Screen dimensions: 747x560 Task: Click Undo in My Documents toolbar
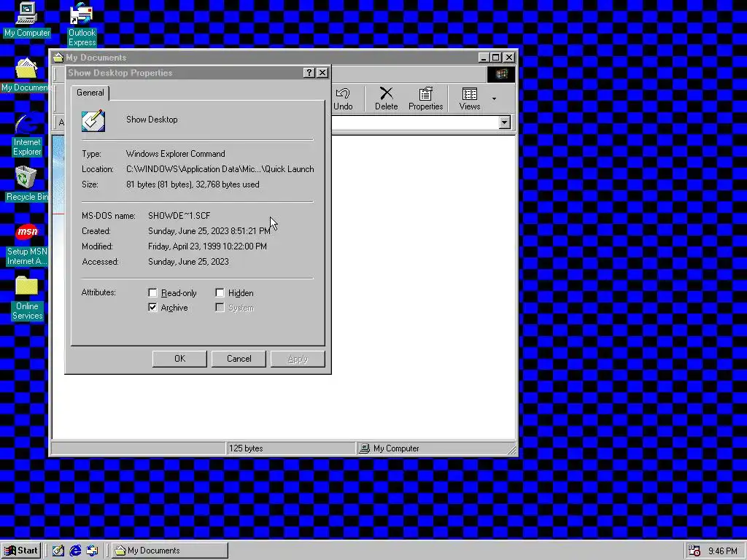[343, 99]
